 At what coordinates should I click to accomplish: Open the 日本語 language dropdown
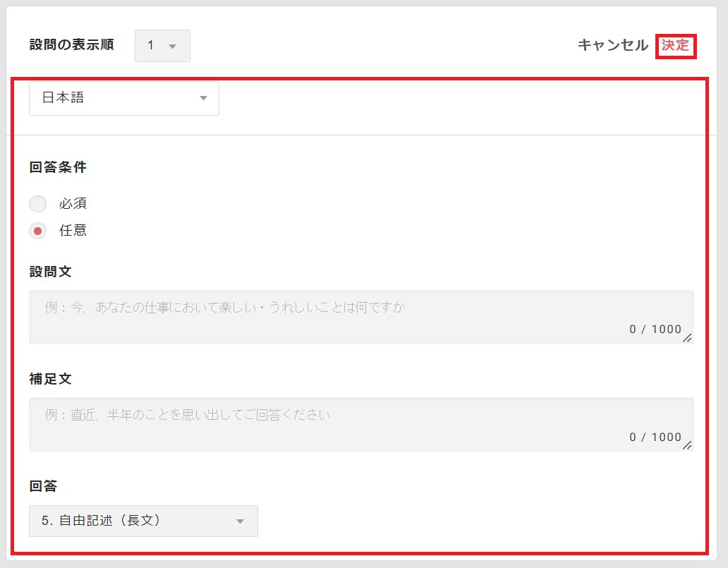[x=124, y=98]
